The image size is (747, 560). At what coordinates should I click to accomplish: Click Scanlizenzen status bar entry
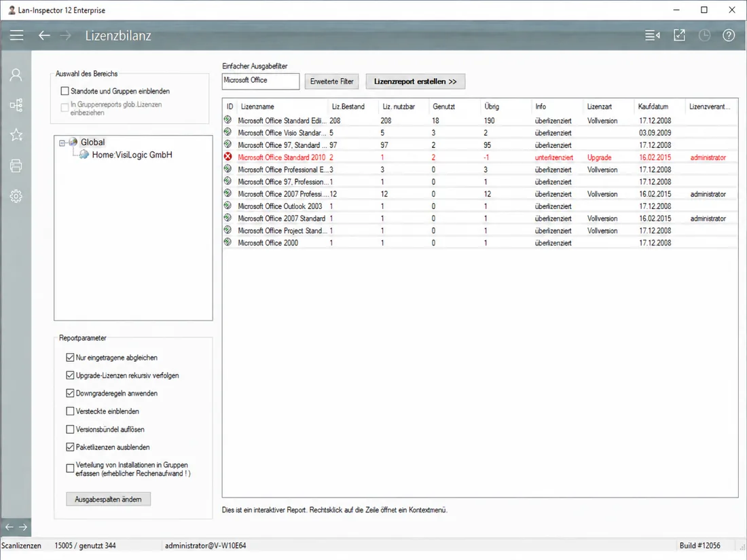tap(21, 545)
